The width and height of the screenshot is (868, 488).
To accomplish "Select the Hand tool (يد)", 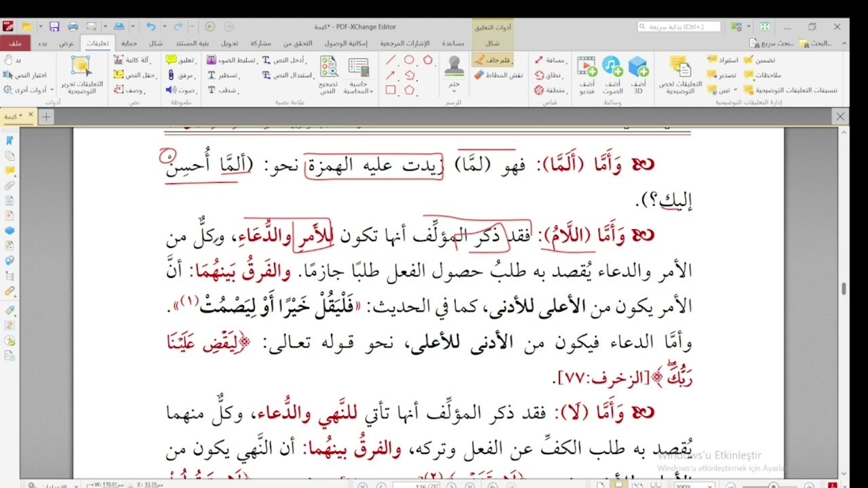I will click(x=13, y=60).
